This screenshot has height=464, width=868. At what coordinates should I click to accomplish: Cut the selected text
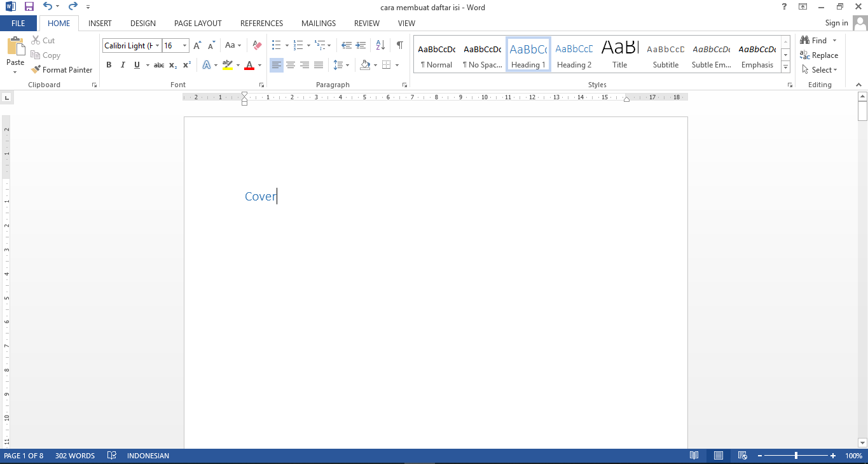point(43,41)
